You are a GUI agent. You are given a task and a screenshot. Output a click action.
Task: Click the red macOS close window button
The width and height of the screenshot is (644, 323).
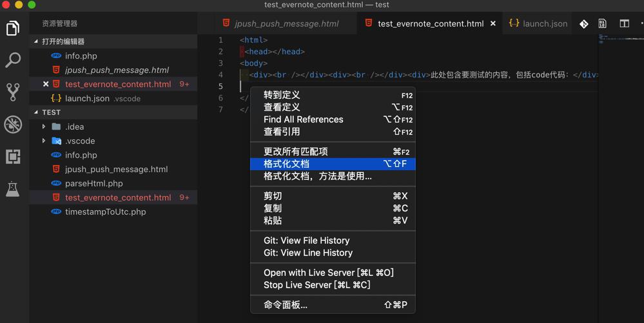point(6,5)
